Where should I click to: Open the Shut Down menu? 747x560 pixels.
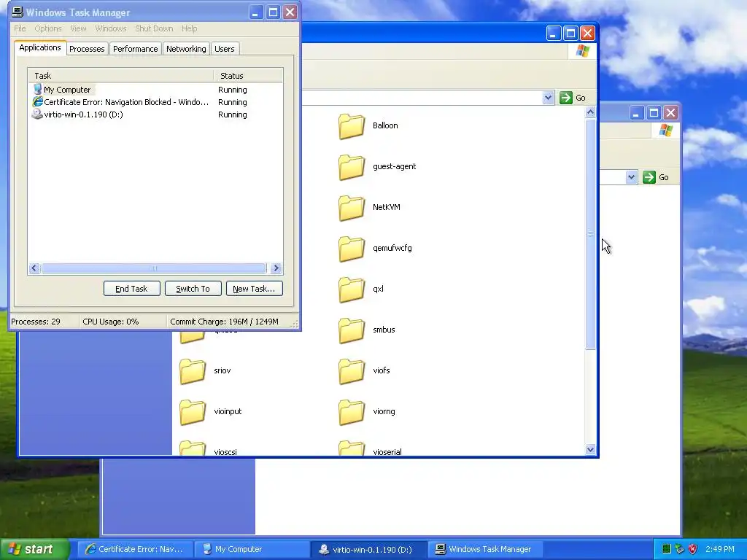(x=154, y=28)
